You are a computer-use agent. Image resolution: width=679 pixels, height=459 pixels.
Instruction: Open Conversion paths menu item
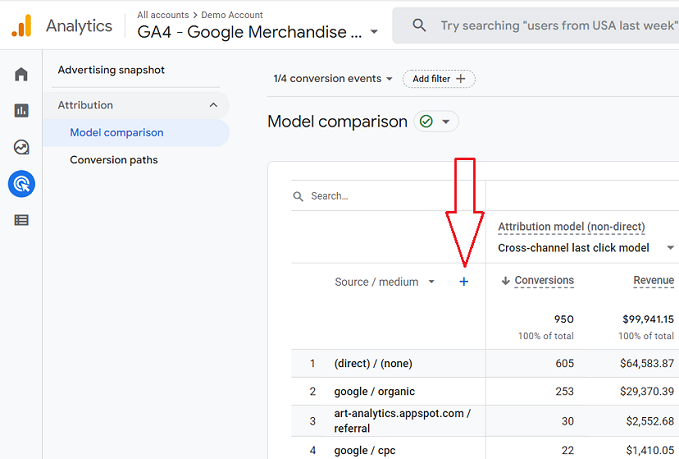(x=114, y=160)
